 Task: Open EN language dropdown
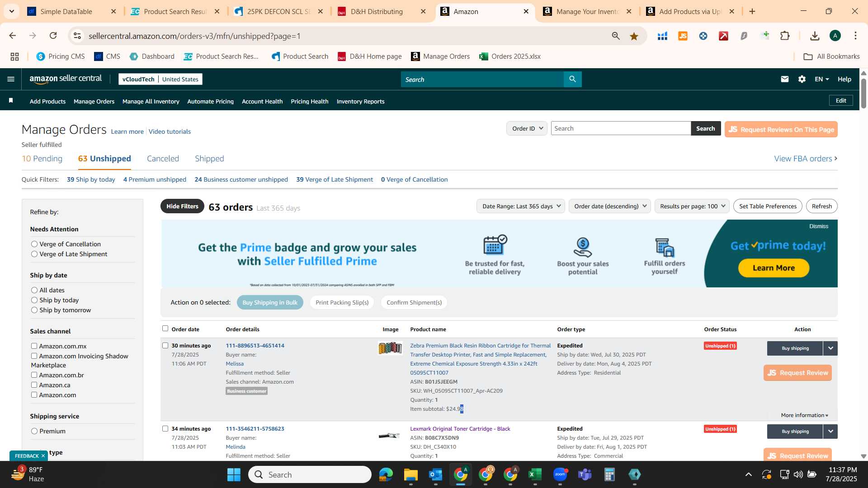821,79
